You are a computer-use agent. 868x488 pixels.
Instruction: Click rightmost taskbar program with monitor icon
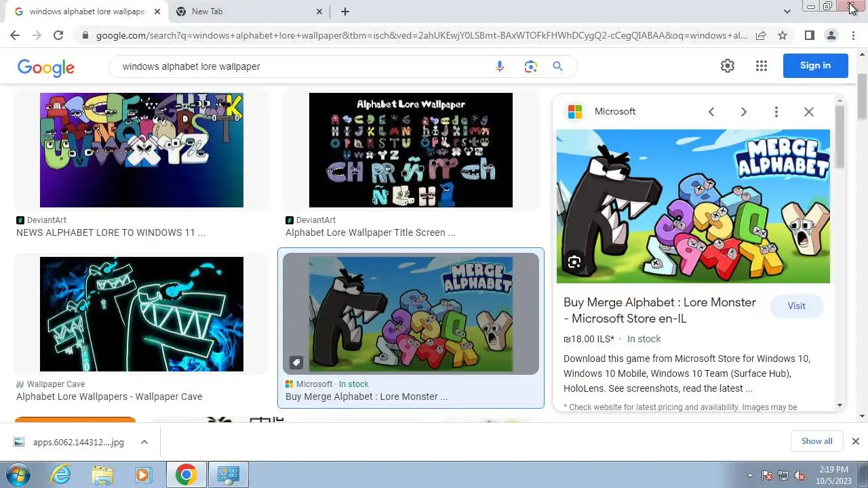point(228,475)
